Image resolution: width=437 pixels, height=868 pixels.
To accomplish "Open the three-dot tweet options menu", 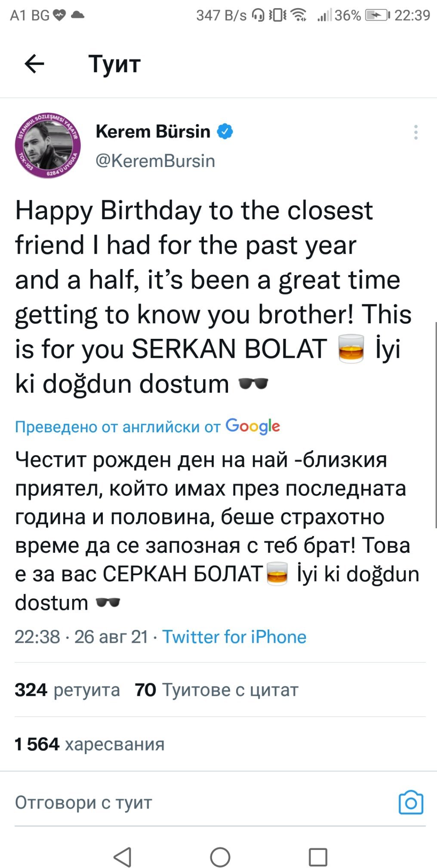I will click(415, 132).
